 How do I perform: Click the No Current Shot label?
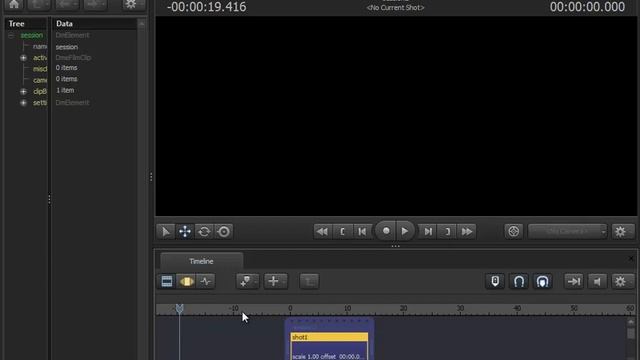coord(395,8)
